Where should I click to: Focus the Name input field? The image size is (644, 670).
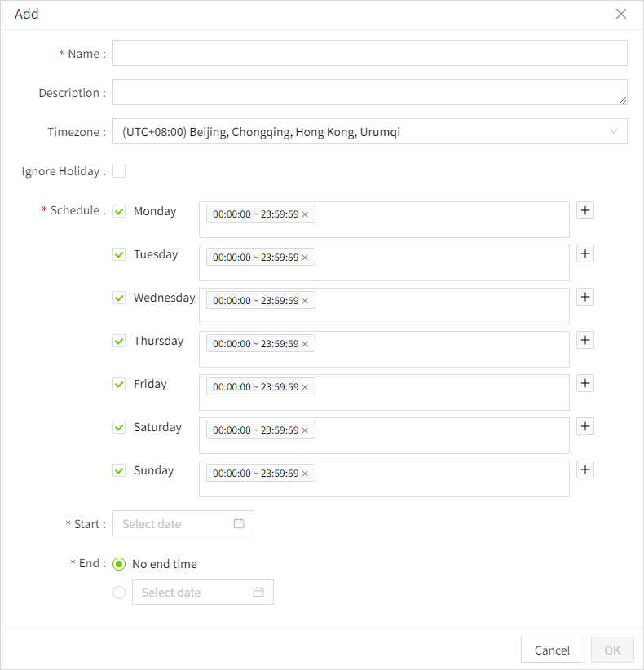coord(369,53)
